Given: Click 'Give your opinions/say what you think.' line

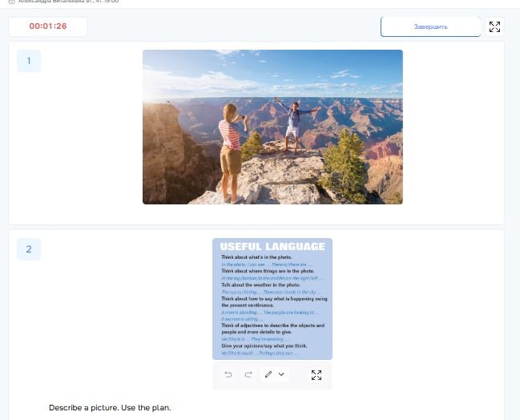Looking at the screenshot, I should pos(264,345).
